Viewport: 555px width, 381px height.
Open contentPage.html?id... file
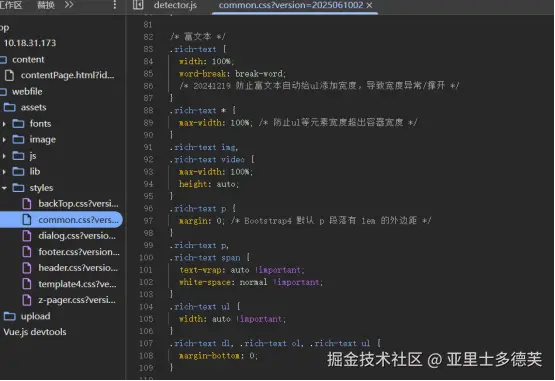(67, 75)
